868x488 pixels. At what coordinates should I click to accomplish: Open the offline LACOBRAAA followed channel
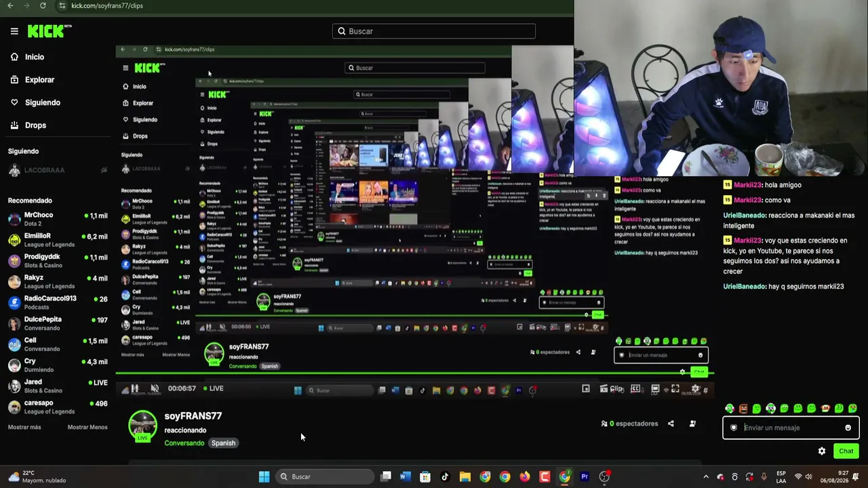coord(58,170)
